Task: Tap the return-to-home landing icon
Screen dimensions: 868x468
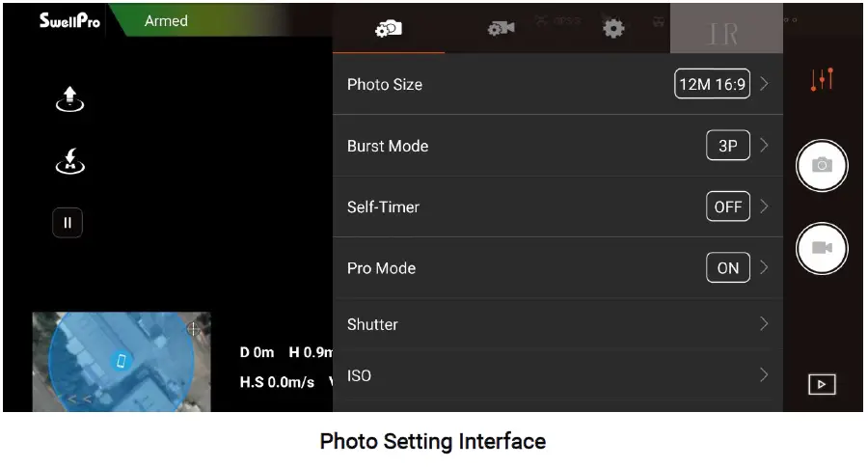Action: 69,162
